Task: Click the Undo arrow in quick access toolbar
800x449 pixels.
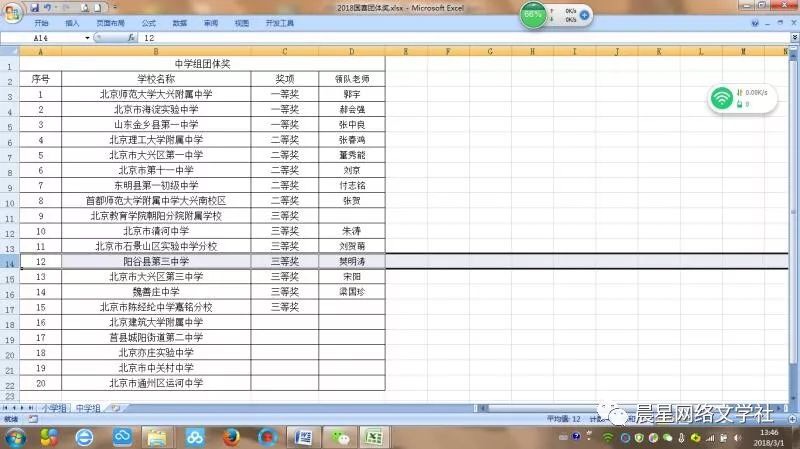Action: tap(47, 7)
